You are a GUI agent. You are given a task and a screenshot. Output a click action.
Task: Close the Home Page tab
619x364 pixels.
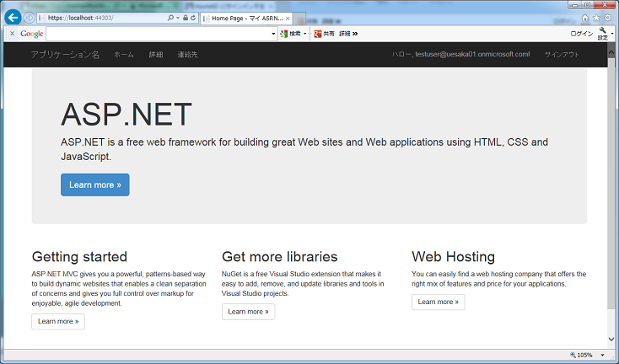pyautogui.click(x=288, y=19)
